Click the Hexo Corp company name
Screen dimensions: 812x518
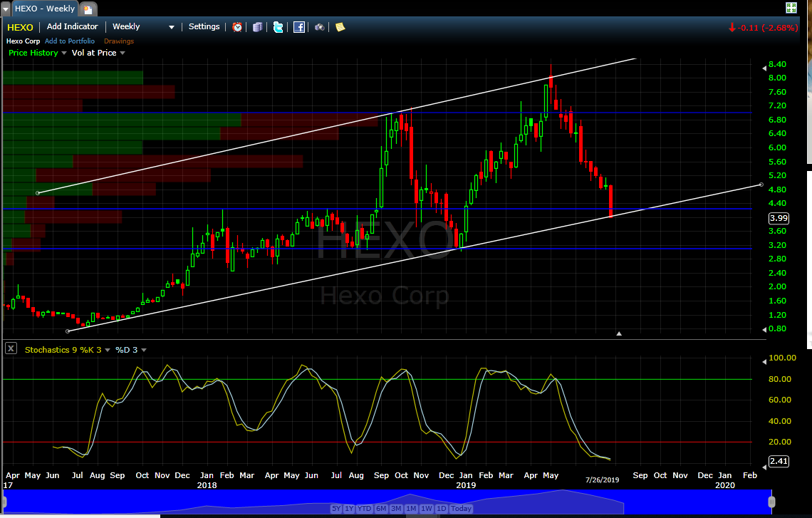[23, 41]
